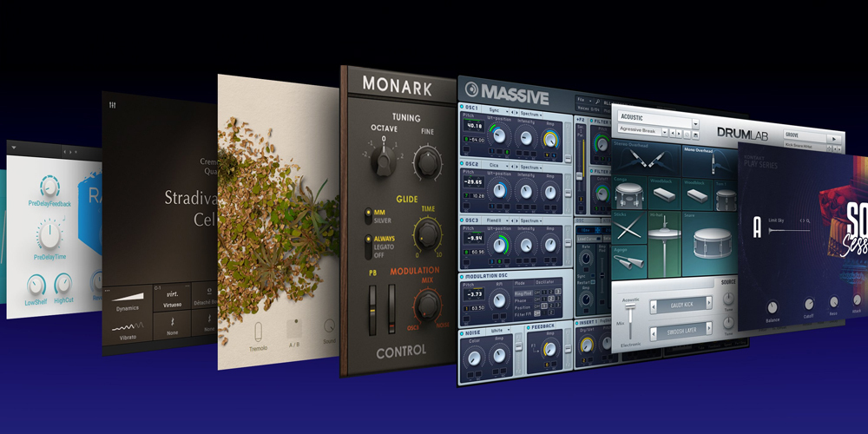Viewport: 868px width, 434px height.
Task: Trigger the Agogo pad in DrumLab
Action: pos(629,262)
